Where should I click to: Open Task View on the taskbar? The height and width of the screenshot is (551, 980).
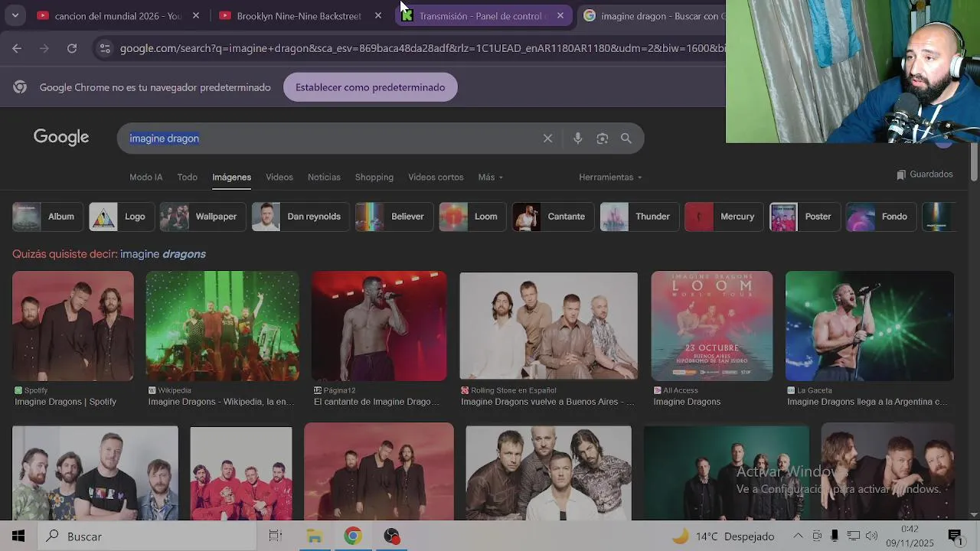pos(276,536)
